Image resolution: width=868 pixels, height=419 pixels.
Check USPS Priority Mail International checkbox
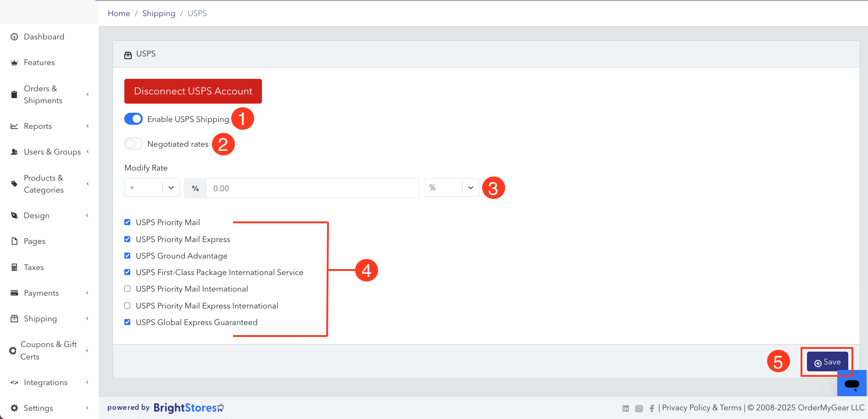coord(128,289)
